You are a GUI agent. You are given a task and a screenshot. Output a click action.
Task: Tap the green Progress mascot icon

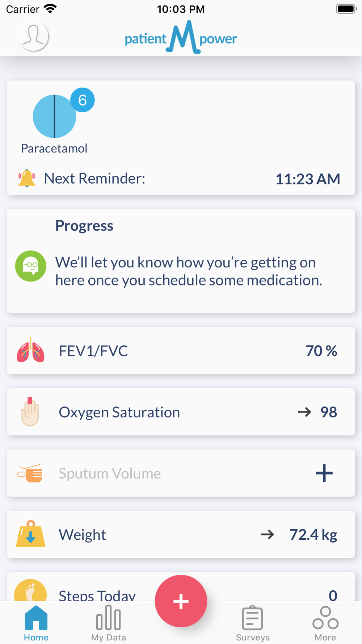pos(31,266)
